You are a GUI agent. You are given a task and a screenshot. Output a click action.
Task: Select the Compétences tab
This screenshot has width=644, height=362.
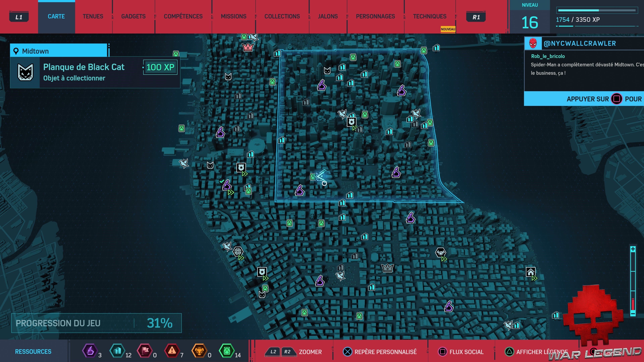[183, 16]
